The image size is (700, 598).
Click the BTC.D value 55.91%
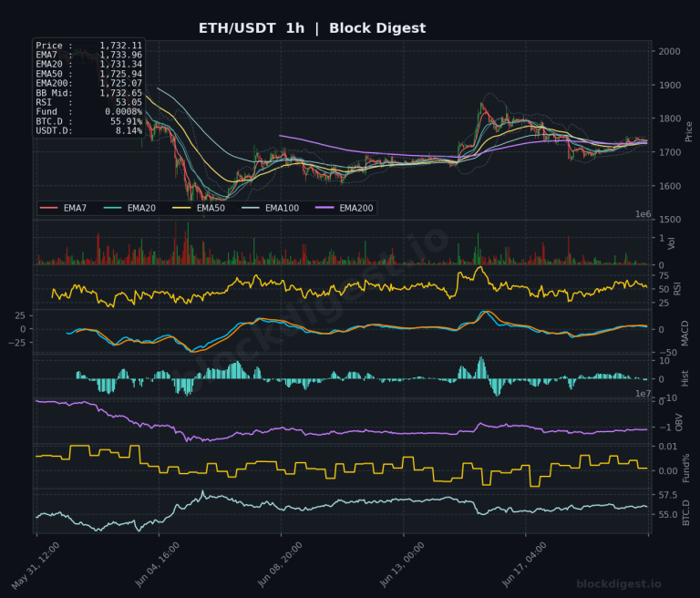coord(126,121)
